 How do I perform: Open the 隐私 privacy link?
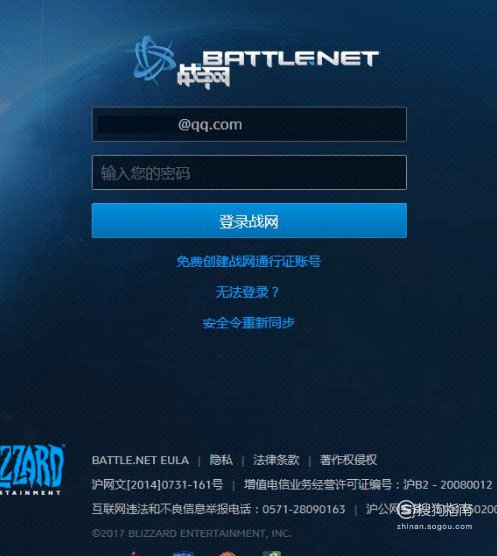click(x=221, y=460)
